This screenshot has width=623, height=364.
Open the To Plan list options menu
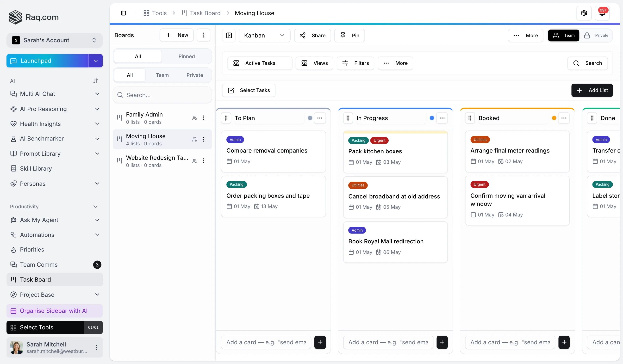pyautogui.click(x=320, y=118)
